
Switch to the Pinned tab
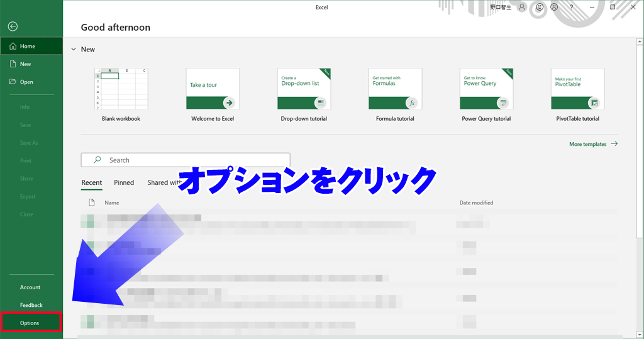point(124,182)
